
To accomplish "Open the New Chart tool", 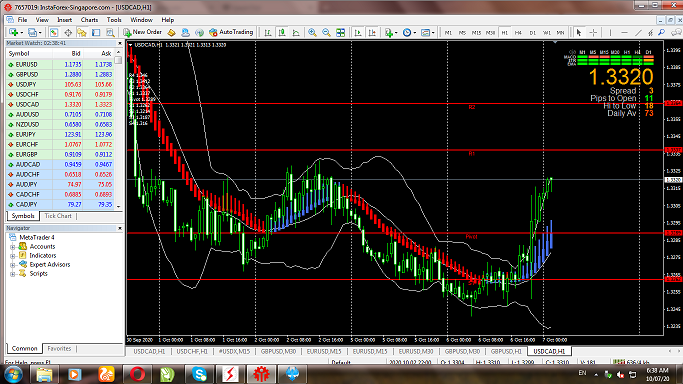I will click(x=13, y=32).
